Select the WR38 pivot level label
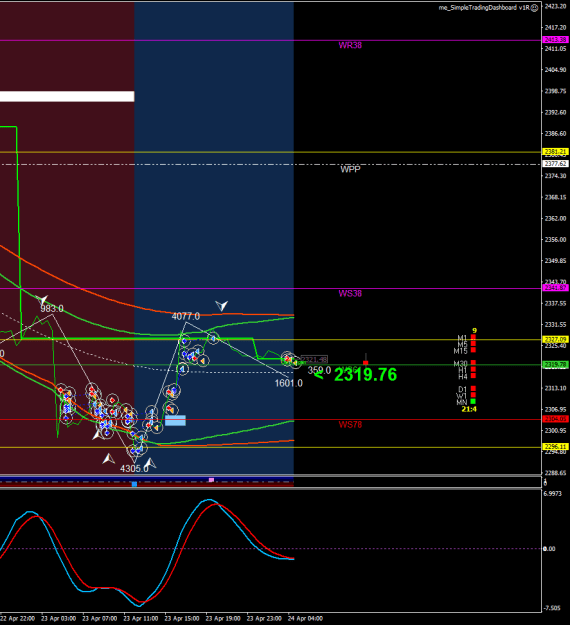570x625 pixels. click(350, 45)
